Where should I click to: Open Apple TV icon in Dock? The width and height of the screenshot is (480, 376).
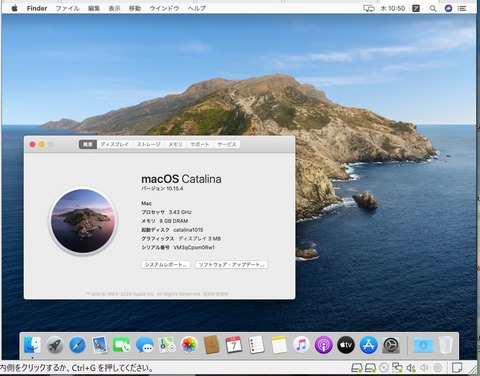pyautogui.click(x=346, y=345)
